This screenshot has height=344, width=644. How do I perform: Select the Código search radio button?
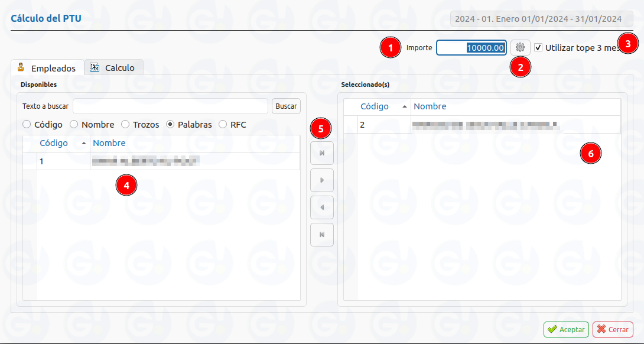[x=27, y=125]
